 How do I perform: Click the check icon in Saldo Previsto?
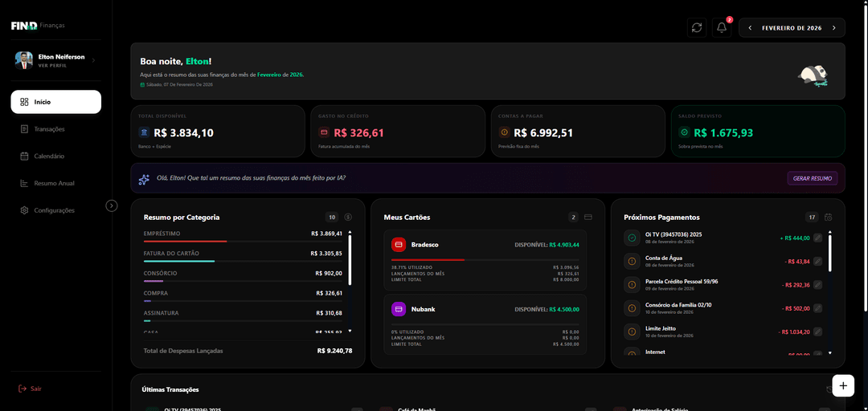click(x=684, y=132)
